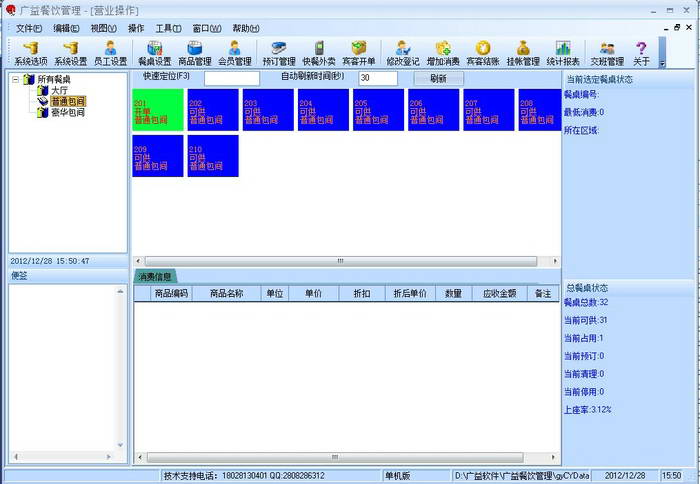Click 宾客结账 toolbar icon
The height and width of the screenshot is (484, 700).
(483, 53)
